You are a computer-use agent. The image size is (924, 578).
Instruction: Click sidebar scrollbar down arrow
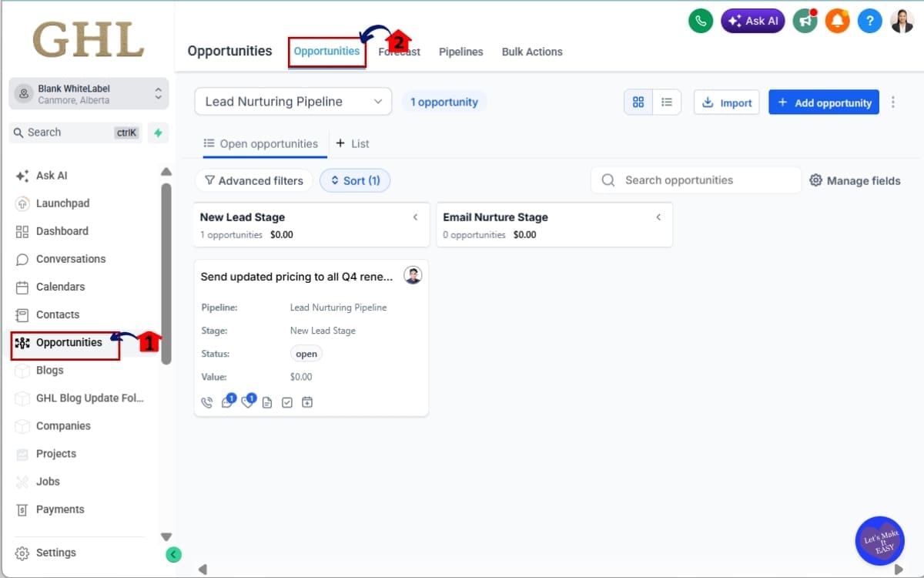[x=166, y=536]
